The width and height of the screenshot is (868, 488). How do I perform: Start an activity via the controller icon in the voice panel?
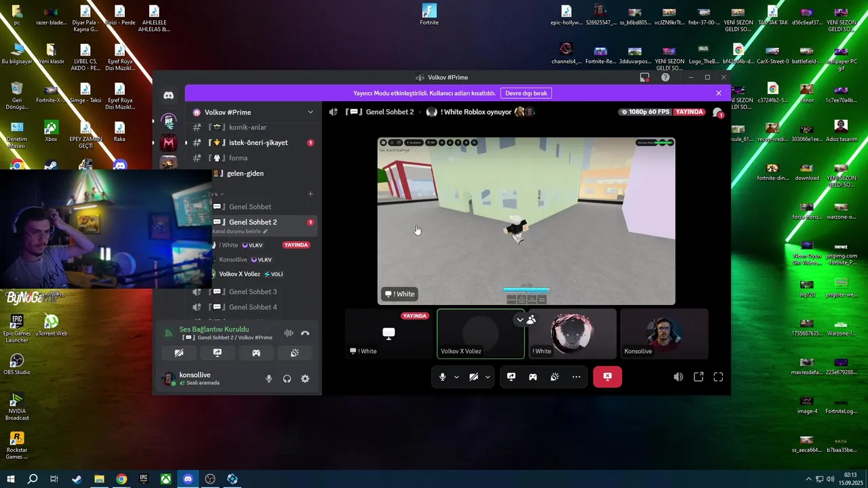[x=256, y=353]
